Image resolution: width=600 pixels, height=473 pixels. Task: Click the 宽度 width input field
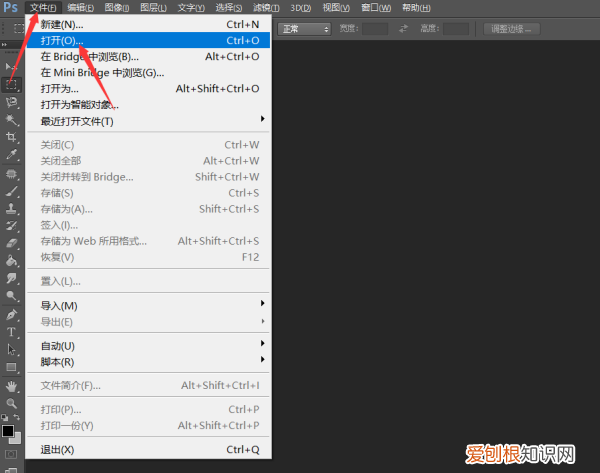pos(375,29)
